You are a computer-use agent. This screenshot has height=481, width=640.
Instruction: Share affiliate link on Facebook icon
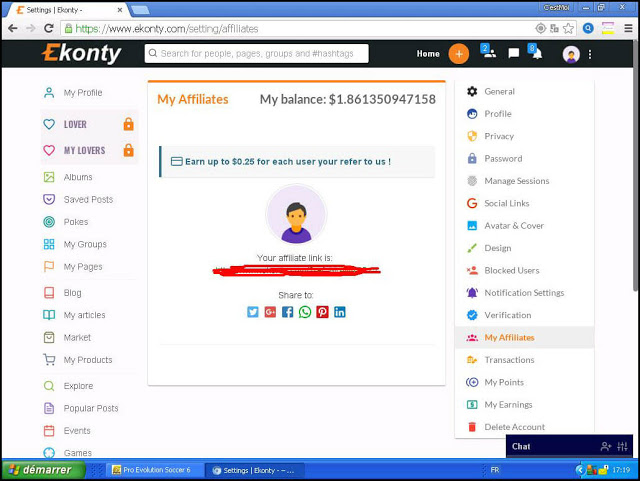pyautogui.click(x=287, y=312)
